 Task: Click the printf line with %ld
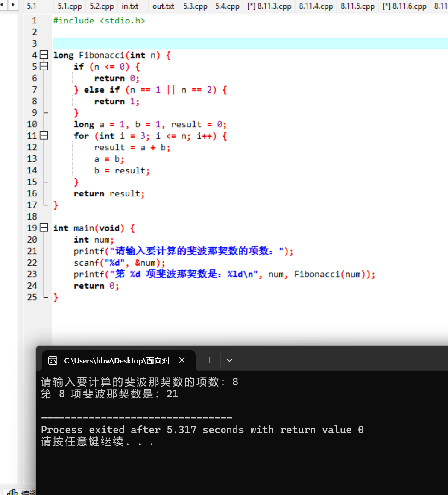point(224,274)
